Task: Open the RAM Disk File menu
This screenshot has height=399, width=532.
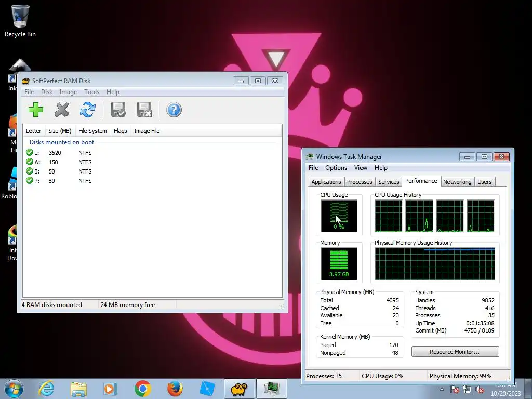Action: 29,92
